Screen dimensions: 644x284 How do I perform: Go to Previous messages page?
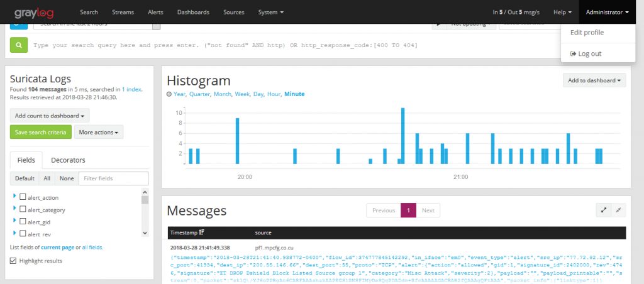point(384,210)
